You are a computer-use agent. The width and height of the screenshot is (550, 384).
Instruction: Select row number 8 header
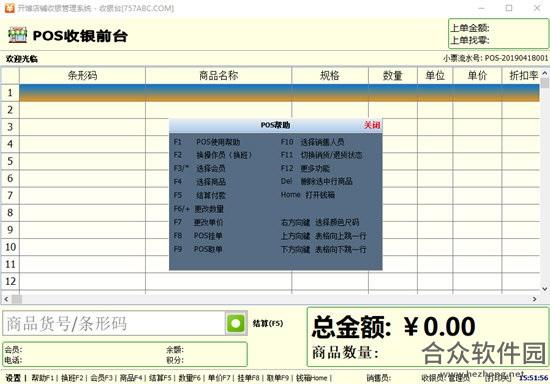(x=10, y=213)
